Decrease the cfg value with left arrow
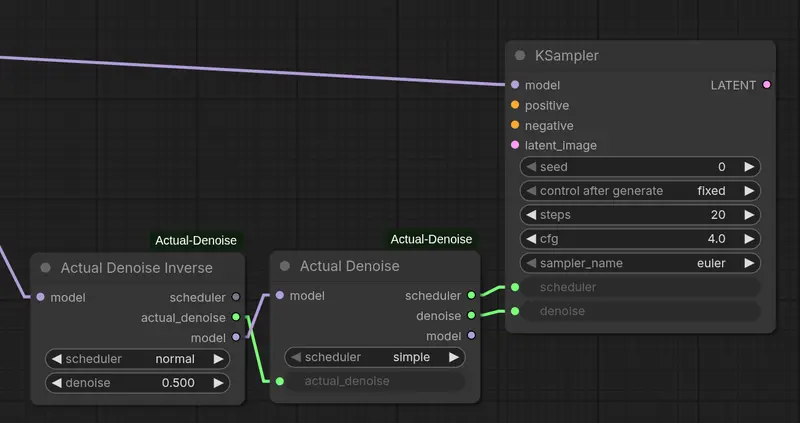The width and height of the screenshot is (800, 423). pyautogui.click(x=531, y=239)
